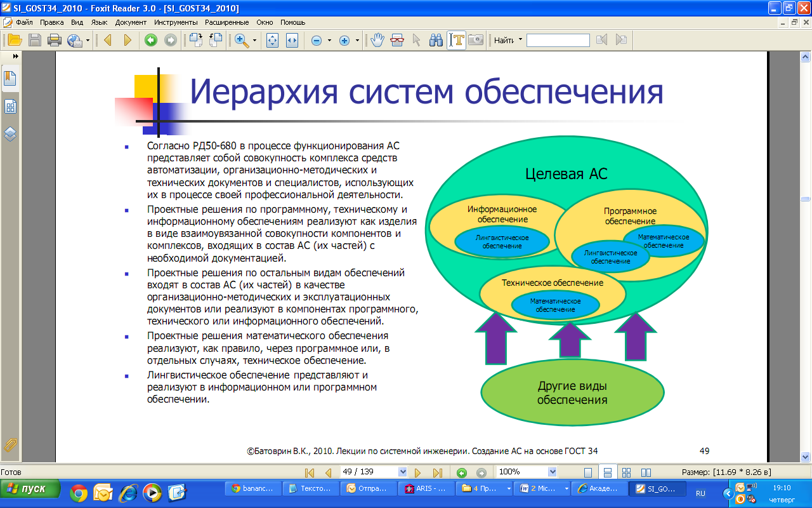
Task: Switch to Continuous page layout
Action: pyautogui.click(x=607, y=472)
